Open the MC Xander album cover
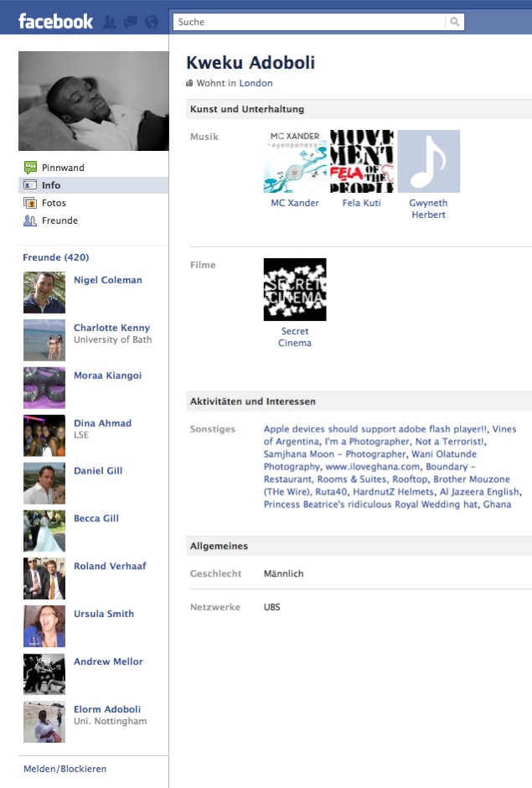The image size is (532, 788). pos(295,161)
